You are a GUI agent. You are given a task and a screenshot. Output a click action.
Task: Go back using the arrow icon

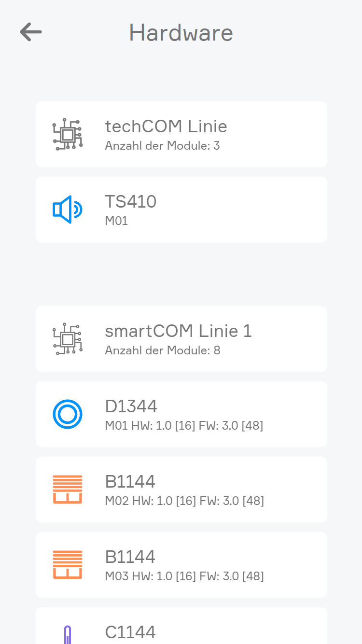click(x=31, y=32)
